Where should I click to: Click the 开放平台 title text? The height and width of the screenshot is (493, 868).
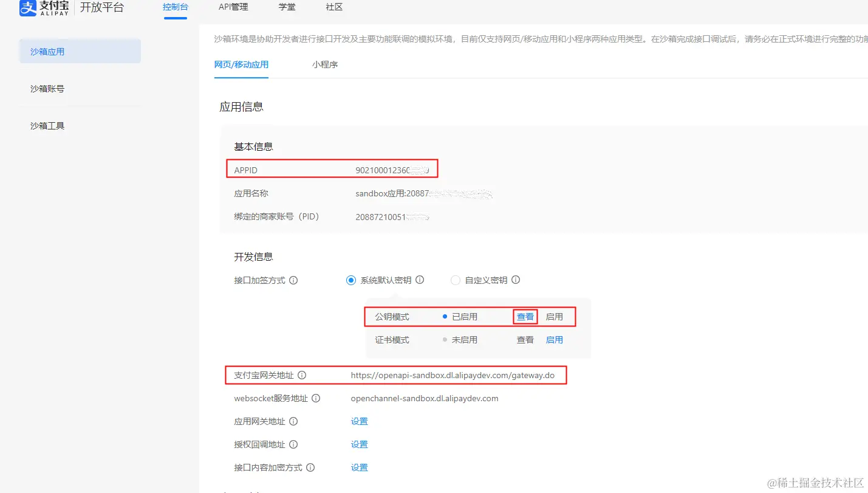tap(102, 7)
